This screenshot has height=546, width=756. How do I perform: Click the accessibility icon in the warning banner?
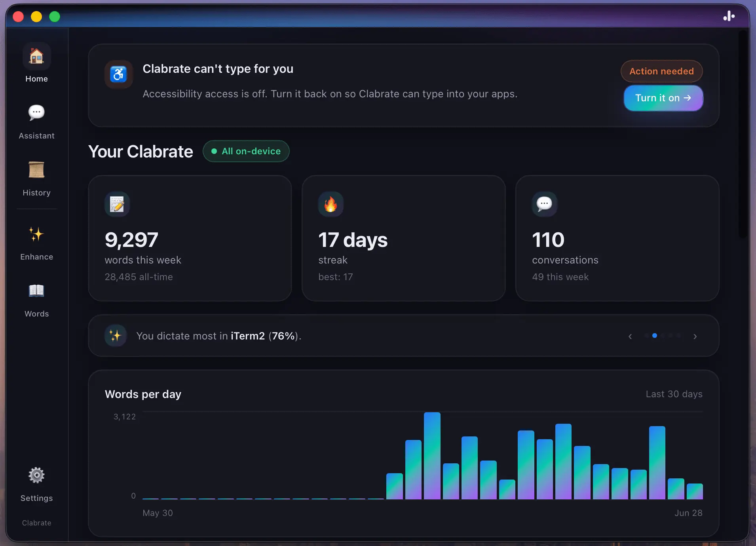click(x=118, y=74)
